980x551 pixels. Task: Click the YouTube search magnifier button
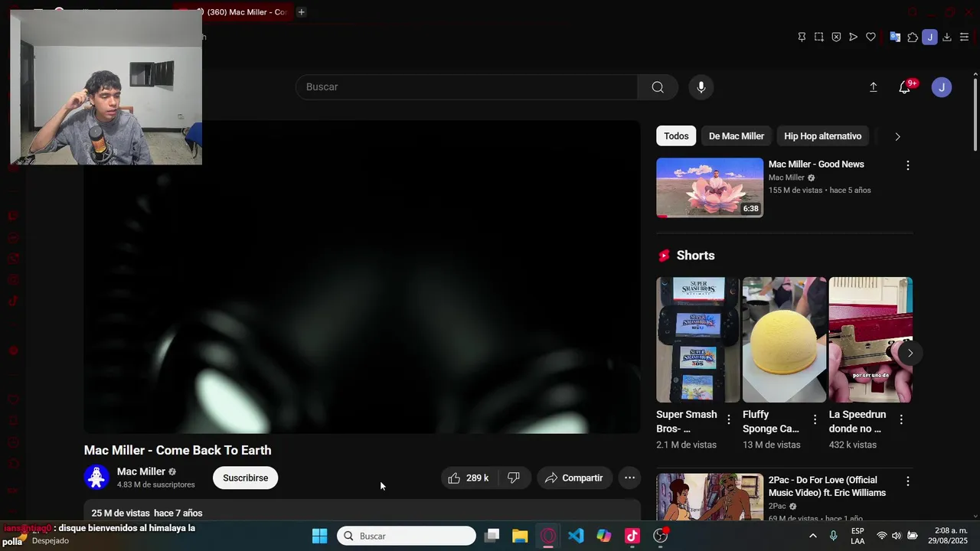pyautogui.click(x=658, y=87)
